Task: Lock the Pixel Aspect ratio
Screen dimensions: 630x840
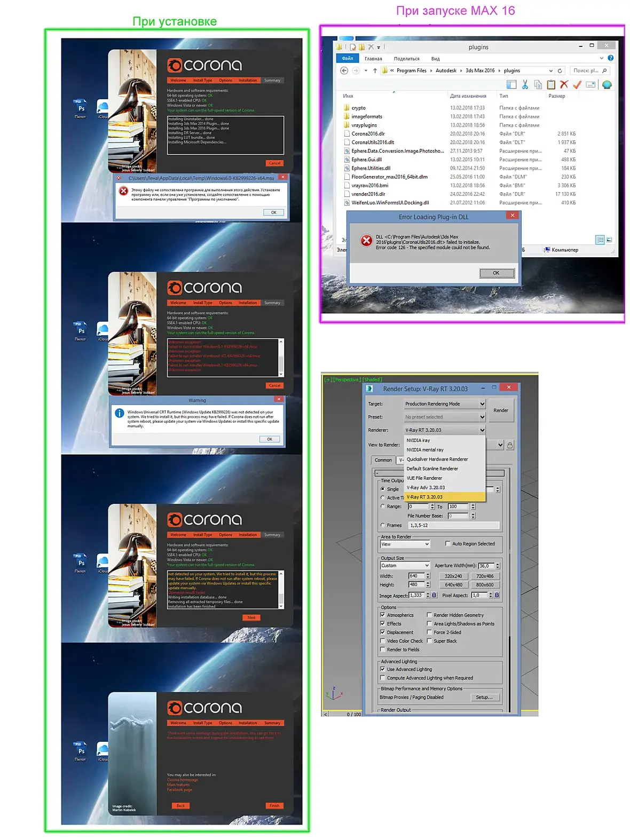Action: (x=497, y=595)
